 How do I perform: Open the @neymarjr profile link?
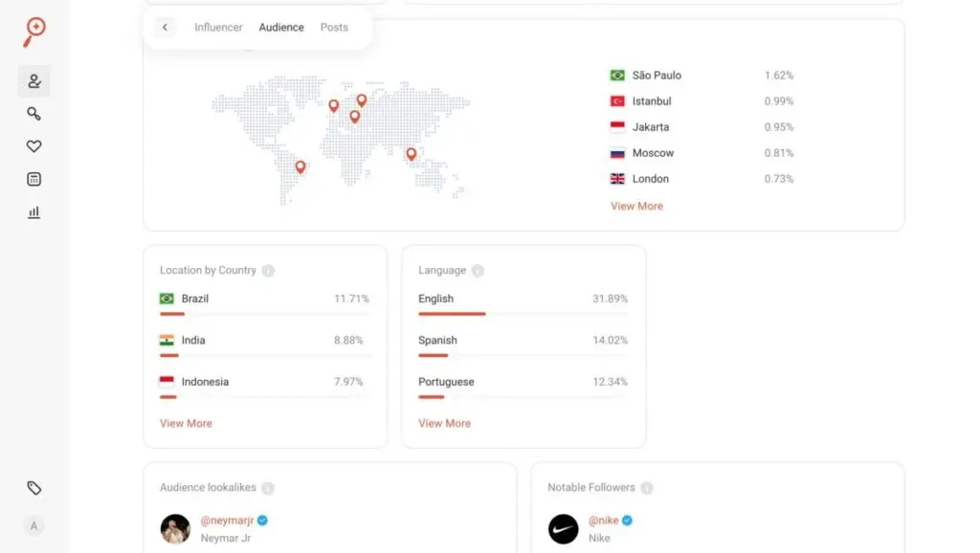click(x=227, y=520)
